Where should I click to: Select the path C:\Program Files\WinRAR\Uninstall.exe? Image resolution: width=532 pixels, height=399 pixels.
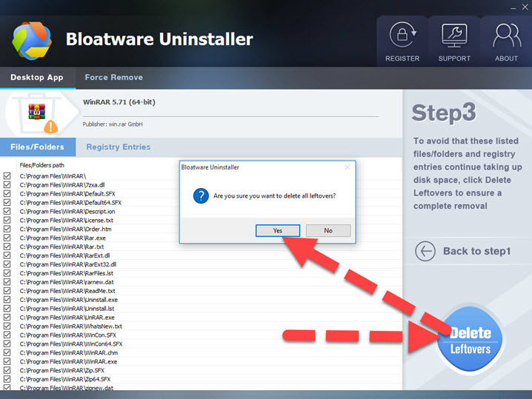pos(69,300)
